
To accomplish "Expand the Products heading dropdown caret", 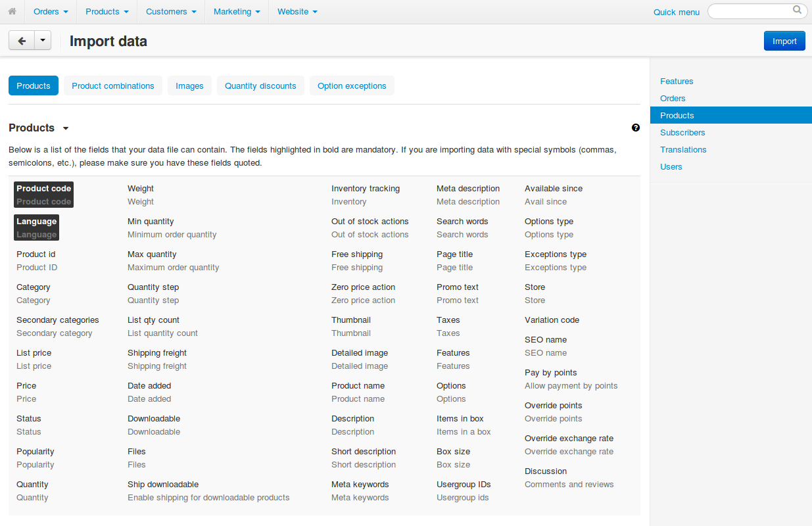I will click(66, 128).
